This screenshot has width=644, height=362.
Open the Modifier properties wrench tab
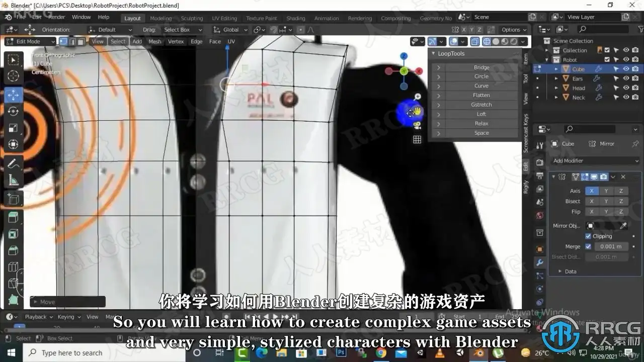(540, 262)
